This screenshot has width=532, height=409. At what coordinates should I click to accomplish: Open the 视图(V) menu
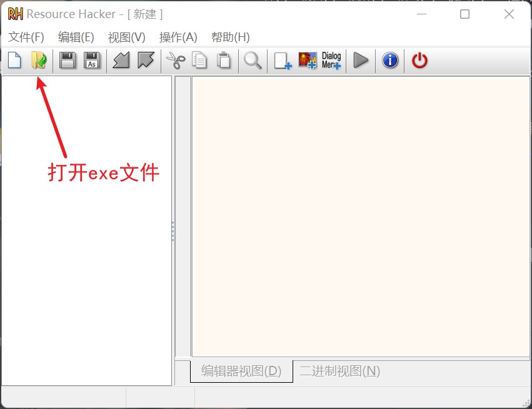click(126, 37)
